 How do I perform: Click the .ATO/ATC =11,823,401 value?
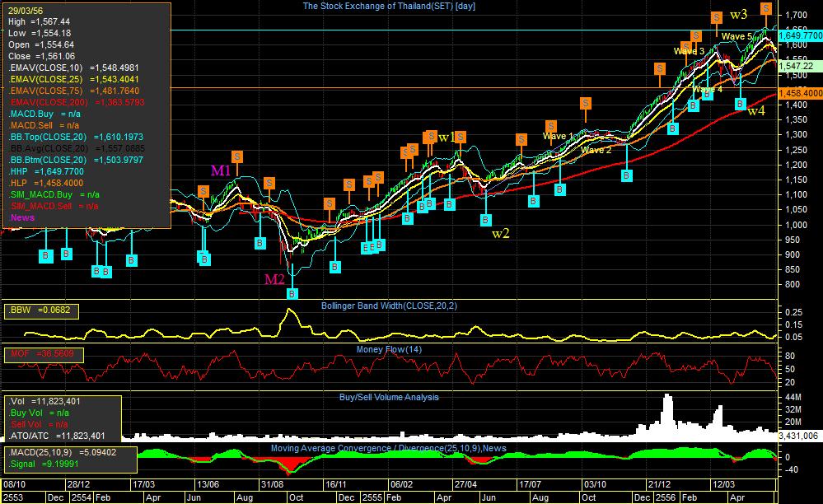[57, 436]
